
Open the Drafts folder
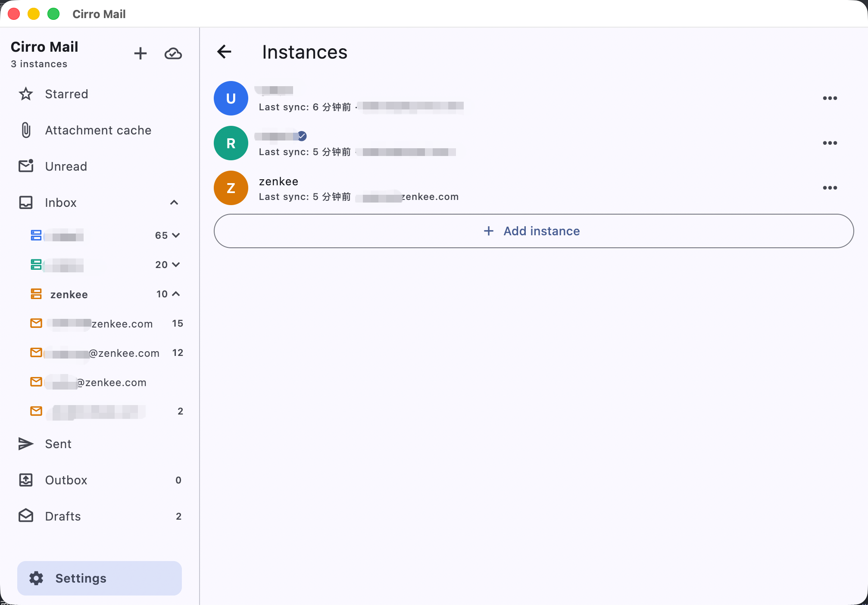(99, 516)
